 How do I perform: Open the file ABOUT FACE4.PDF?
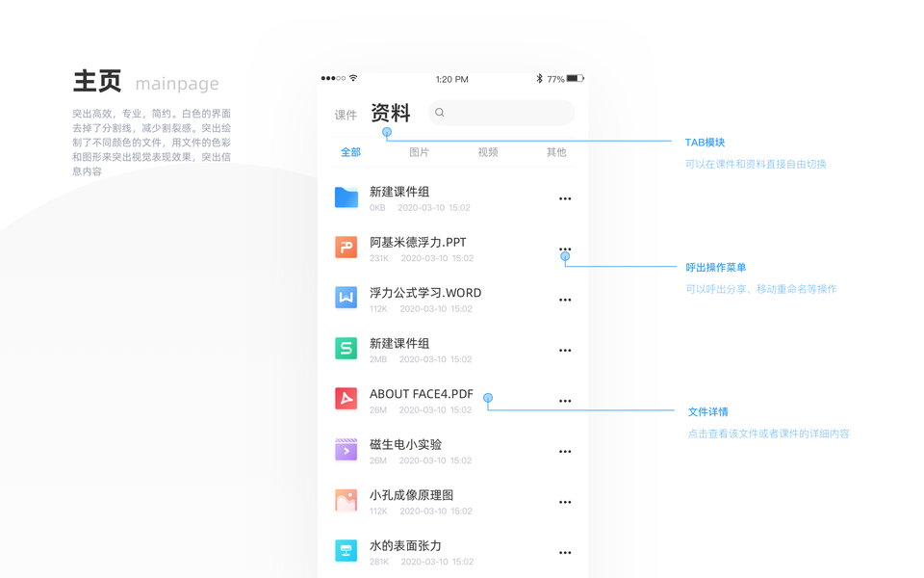click(x=422, y=394)
